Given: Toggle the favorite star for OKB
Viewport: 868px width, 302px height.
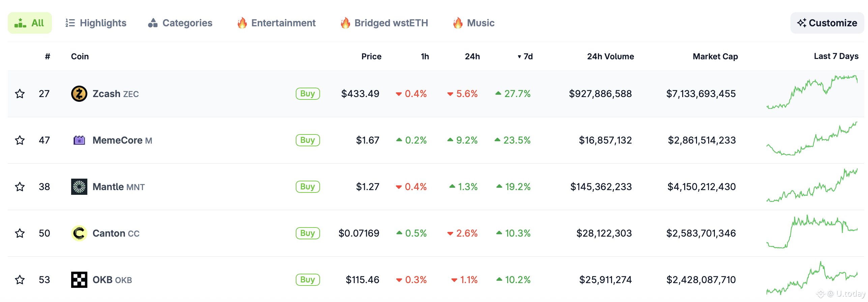Looking at the screenshot, I should (x=20, y=280).
